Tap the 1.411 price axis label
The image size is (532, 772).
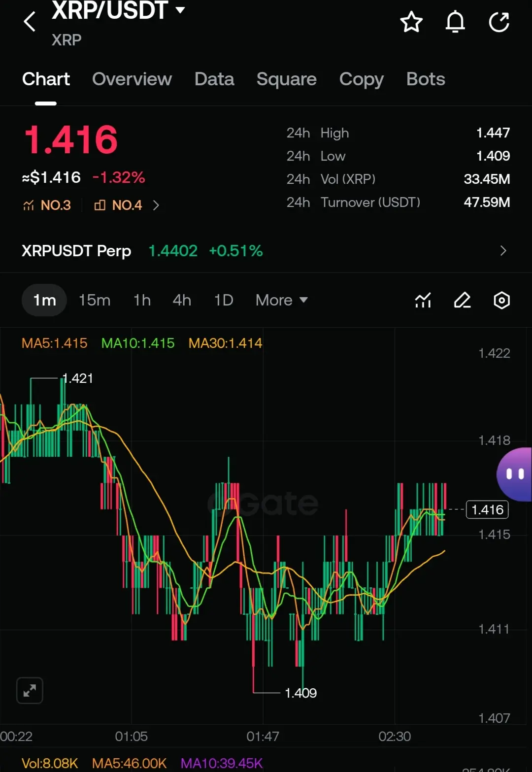point(494,629)
